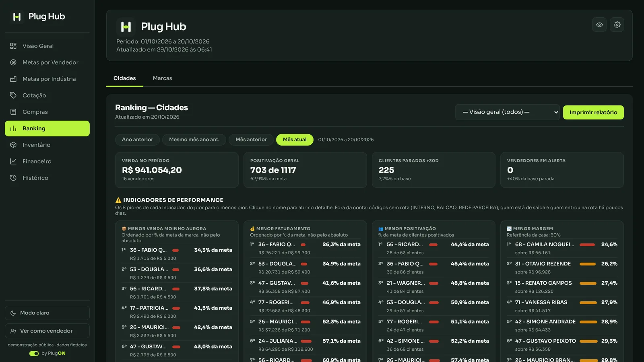The image size is (644, 362).
Task: Open the Financeiro section
Action: pyautogui.click(x=47, y=161)
